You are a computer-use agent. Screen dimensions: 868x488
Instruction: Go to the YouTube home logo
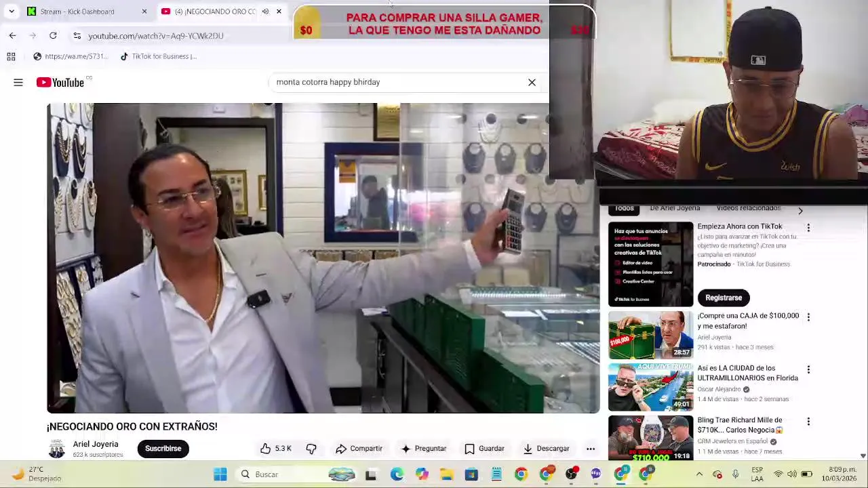tap(60, 82)
